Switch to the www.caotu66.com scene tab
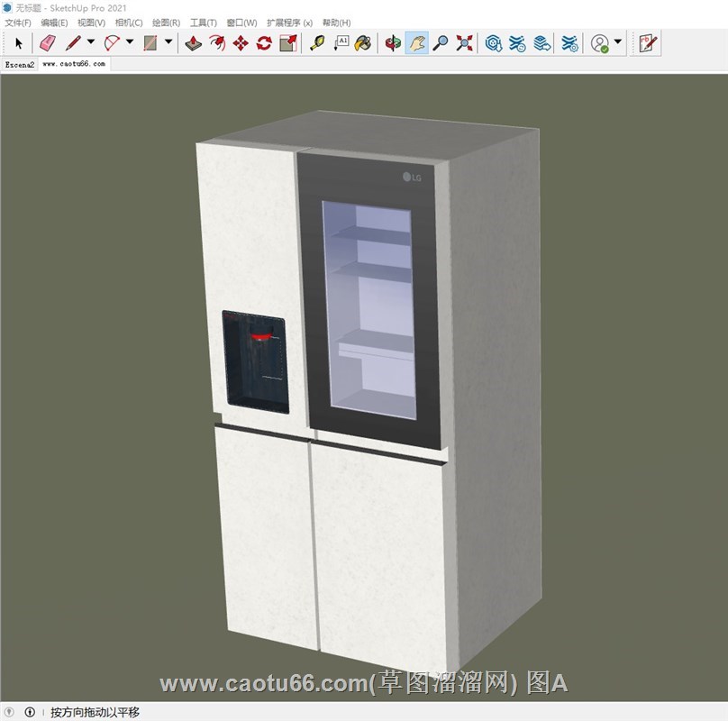The width and height of the screenshot is (728, 721). pyautogui.click(x=74, y=65)
